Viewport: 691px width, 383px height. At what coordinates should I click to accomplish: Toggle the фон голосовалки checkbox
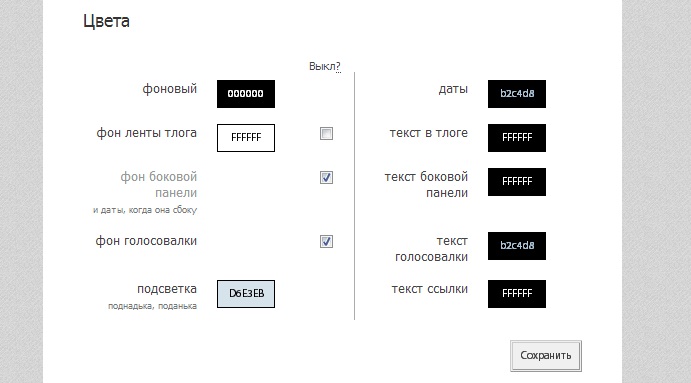point(327,242)
